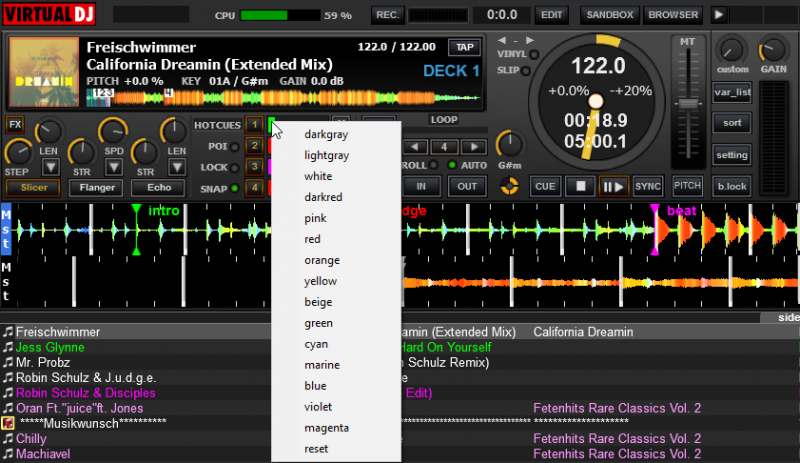The width and height of the screenshot is (800, 463).
Task: Click the CUE button
Action: (545, 186)
